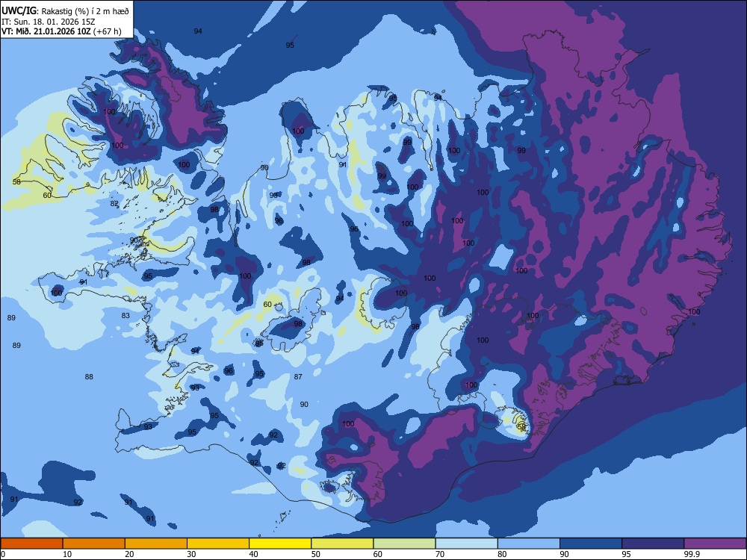This screenshot has width=747, height=560.
Task: Click the humidity value '83' on the map
Action: [125, 315]
